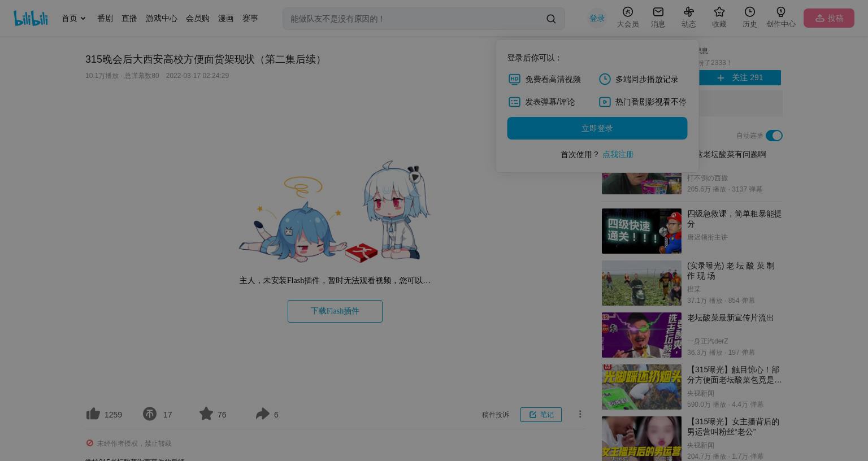Share the video via arrow icon
This screenshot has width=868, height=461.
click(263, 414)
